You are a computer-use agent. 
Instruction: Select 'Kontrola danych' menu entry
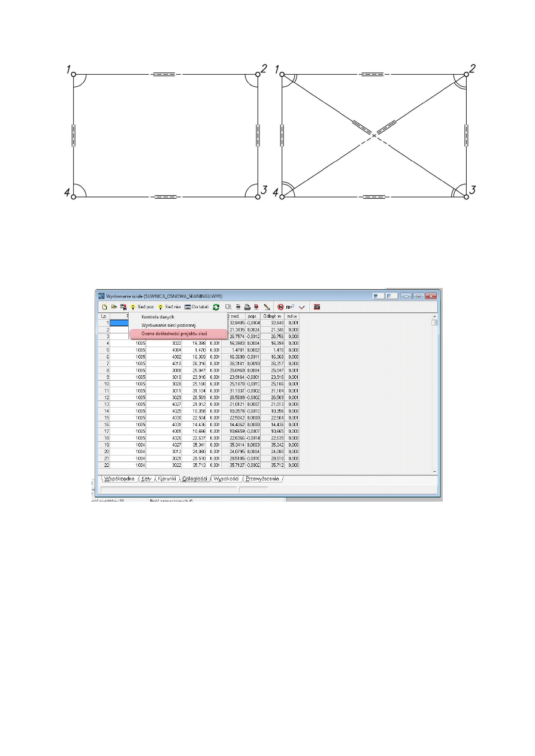(x=158, y=317)
